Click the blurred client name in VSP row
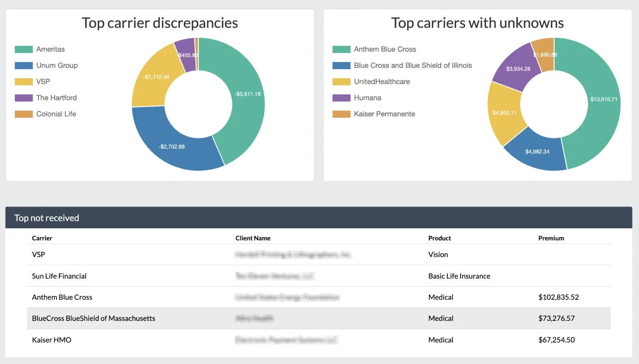 point(293,254)
